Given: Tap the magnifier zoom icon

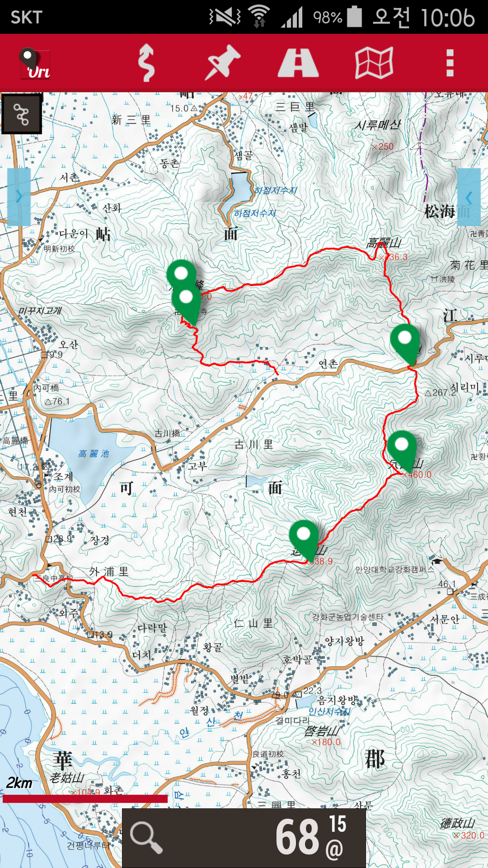Looking at the screenshot, I should pos(146,837).
